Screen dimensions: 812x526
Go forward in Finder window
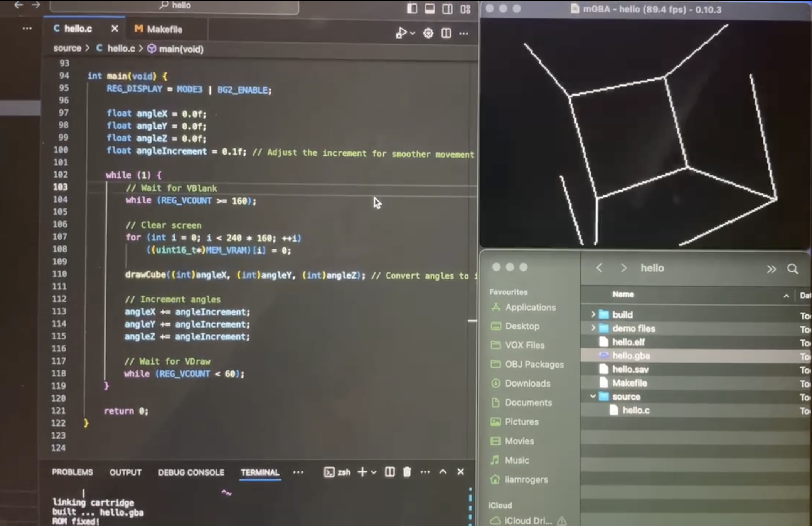coord(623,268)
